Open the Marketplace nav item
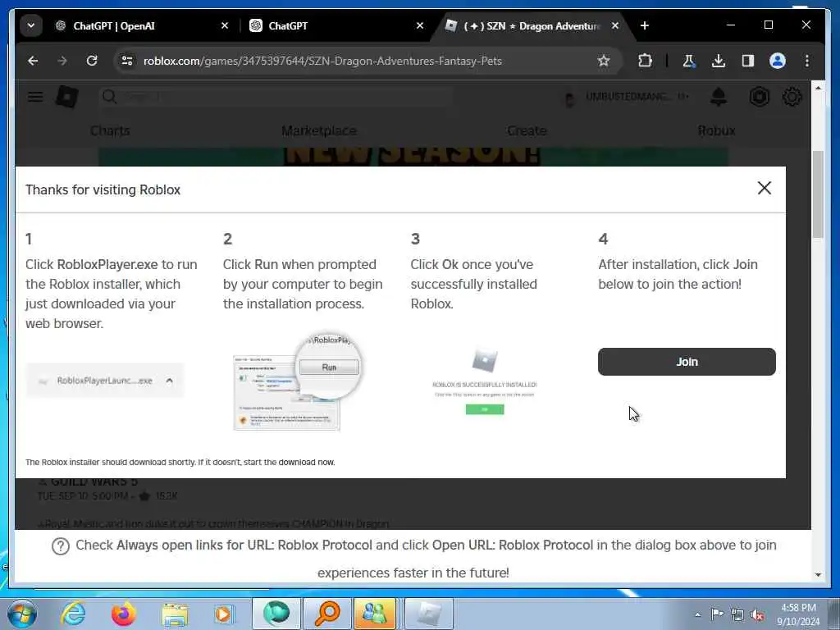This screenshot has height=630, width=840. 319,130
